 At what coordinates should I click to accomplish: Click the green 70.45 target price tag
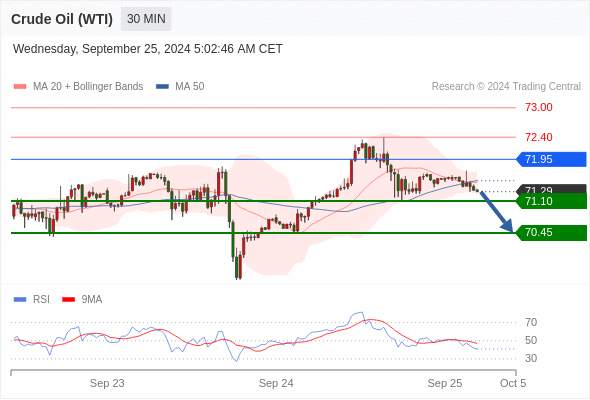551,233
